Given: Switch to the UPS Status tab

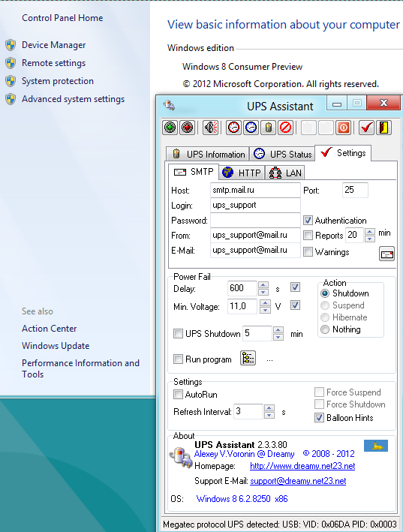Looking at the screenshot, I should tap(283, 154).
